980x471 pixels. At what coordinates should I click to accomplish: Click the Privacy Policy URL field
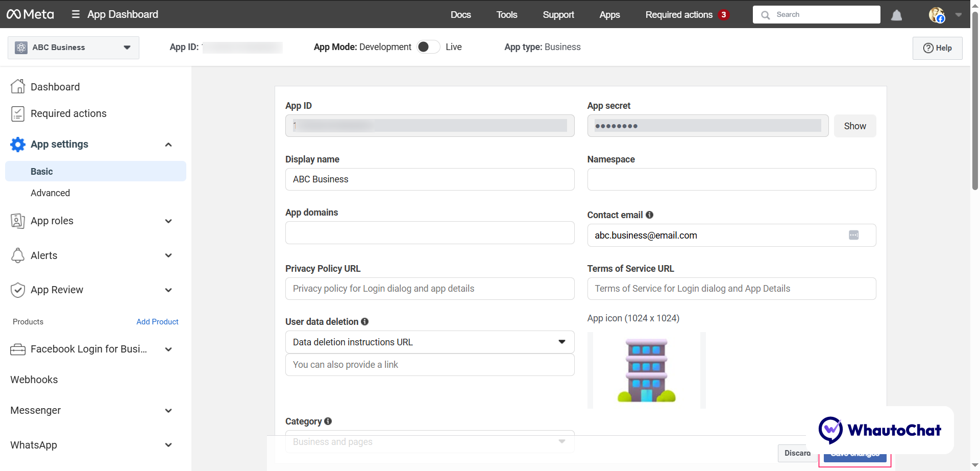[429, 289]
